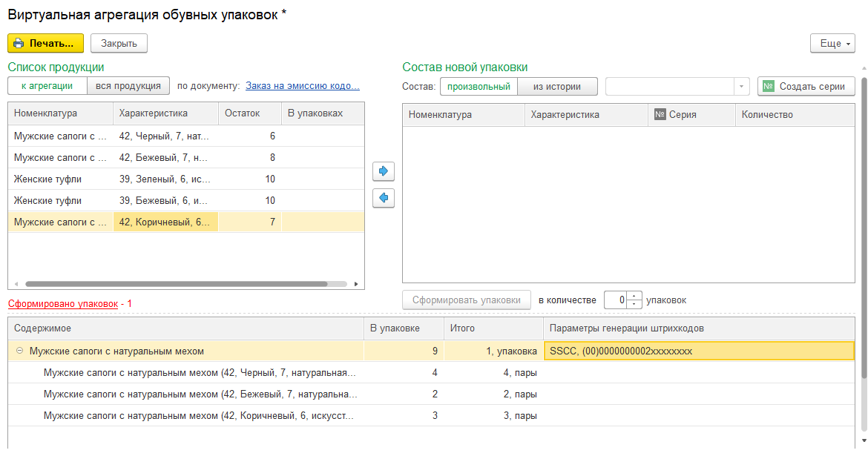868x456 pixels.
Task: Open the Еще dropdown menu
Action: click(832, 43)
